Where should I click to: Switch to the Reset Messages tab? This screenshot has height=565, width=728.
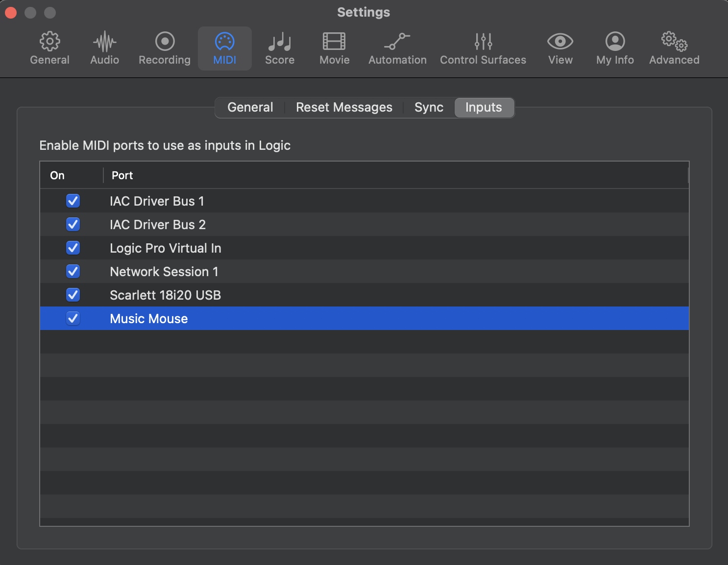click(x=344, y=107)
